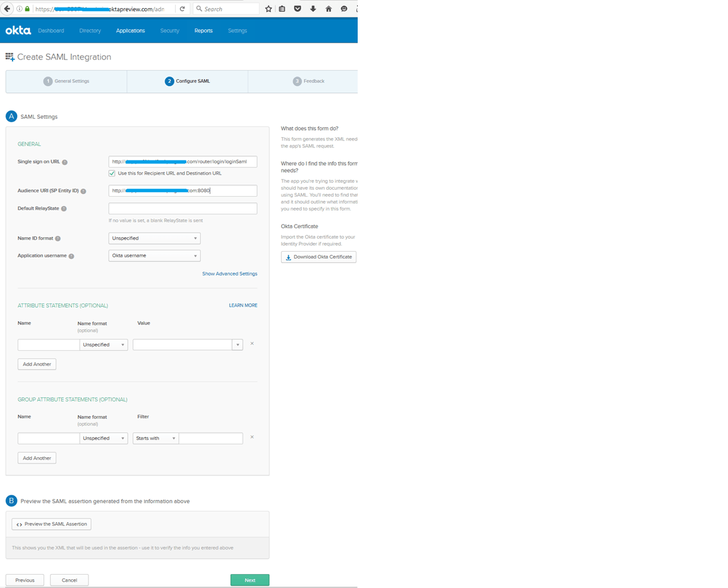Click the browser home icon
This screenshot has width=728, height=588.
point(329,9)
